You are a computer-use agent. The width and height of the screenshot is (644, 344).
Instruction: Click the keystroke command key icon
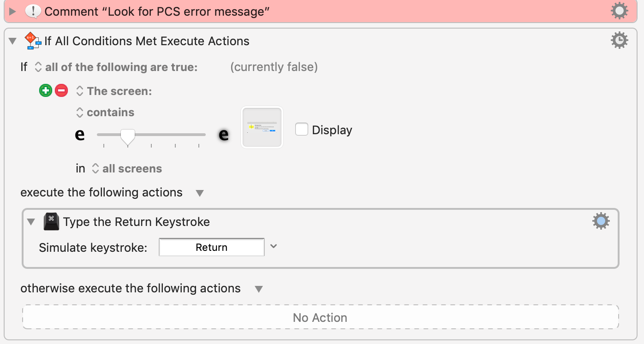pos(51,222)
